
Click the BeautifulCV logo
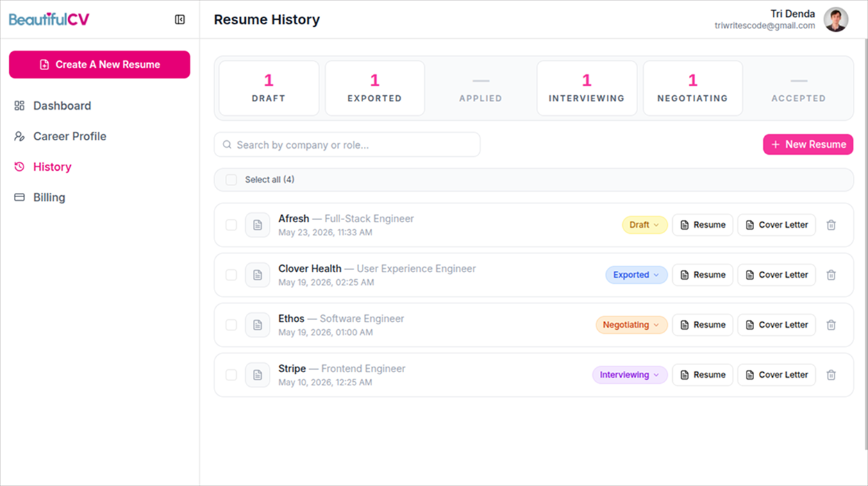[x=49, y=19]
